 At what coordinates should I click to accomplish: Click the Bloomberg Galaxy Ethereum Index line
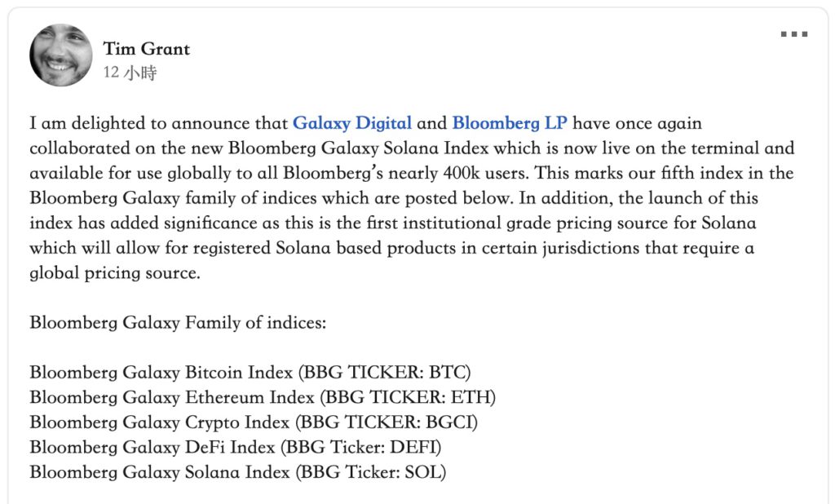[263, 397]
